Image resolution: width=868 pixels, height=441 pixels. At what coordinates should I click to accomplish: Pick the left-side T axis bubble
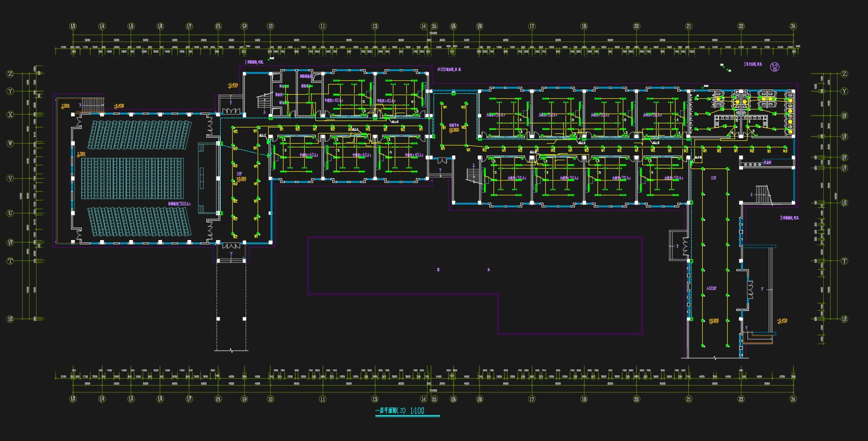click(10, 261)
